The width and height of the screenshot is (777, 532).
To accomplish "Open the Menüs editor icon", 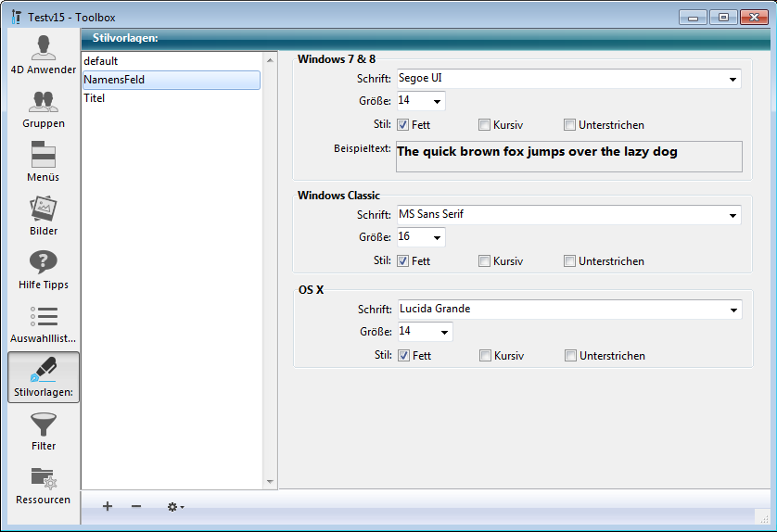I will pos(43,161).
